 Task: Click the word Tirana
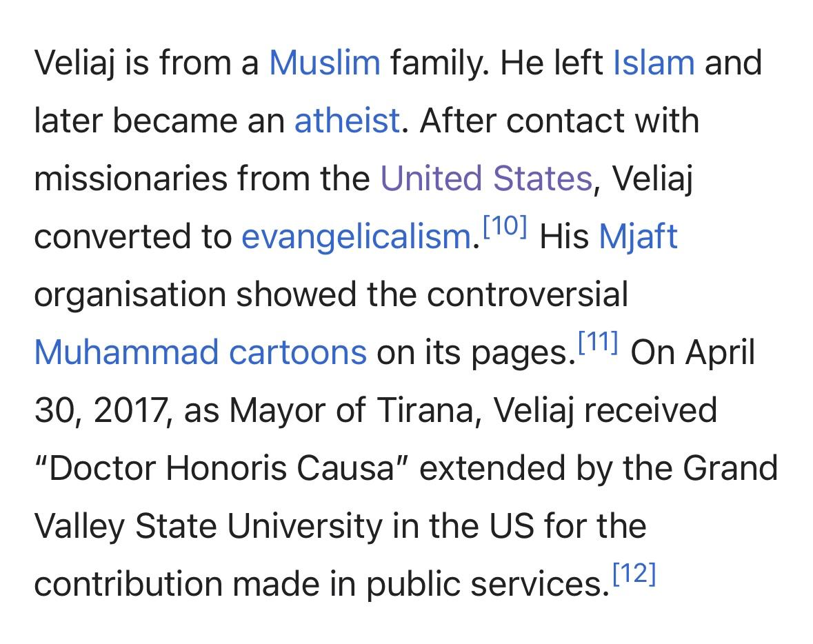[x=430, y=410]
